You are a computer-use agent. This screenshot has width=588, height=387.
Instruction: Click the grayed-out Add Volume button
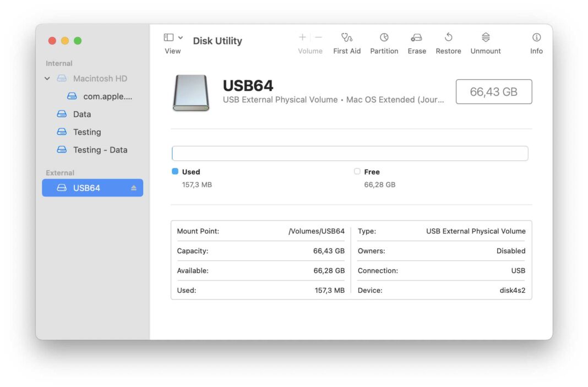pos(302,37)
